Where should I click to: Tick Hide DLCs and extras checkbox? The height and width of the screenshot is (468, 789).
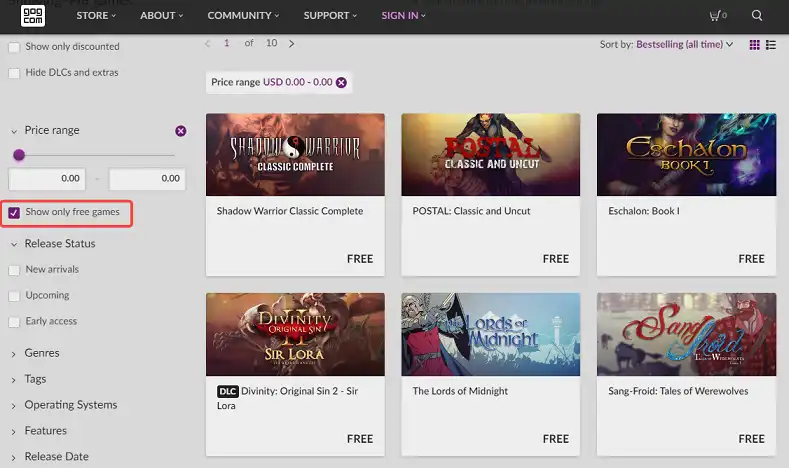(14, 73)
